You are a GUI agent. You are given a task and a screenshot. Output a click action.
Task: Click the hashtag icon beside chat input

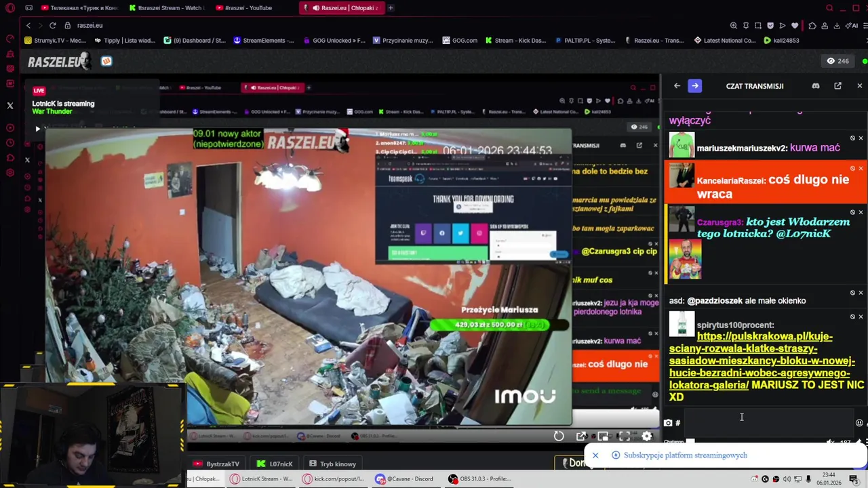coord(677,423)
